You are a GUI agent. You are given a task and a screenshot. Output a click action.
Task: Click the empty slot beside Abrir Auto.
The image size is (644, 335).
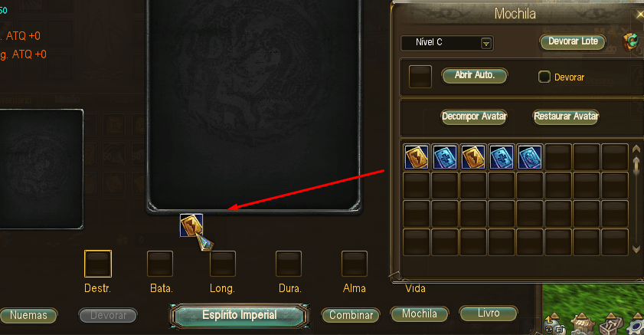420,77
